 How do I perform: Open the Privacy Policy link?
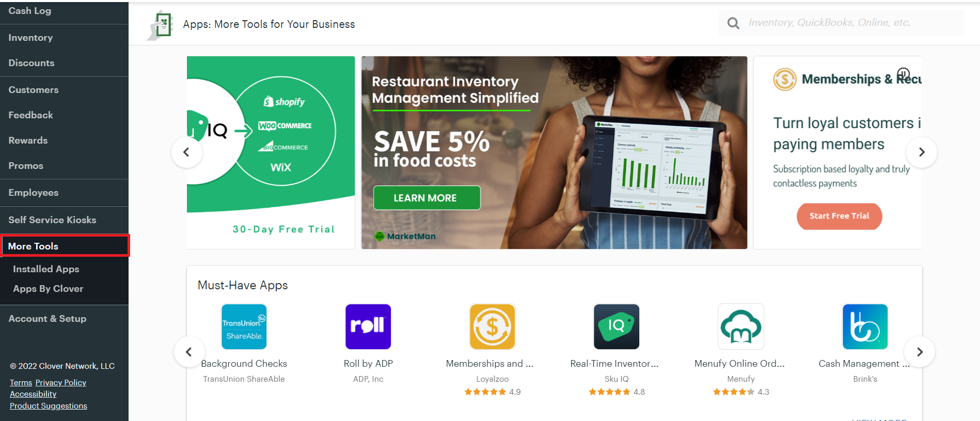[x=61, y=383]
